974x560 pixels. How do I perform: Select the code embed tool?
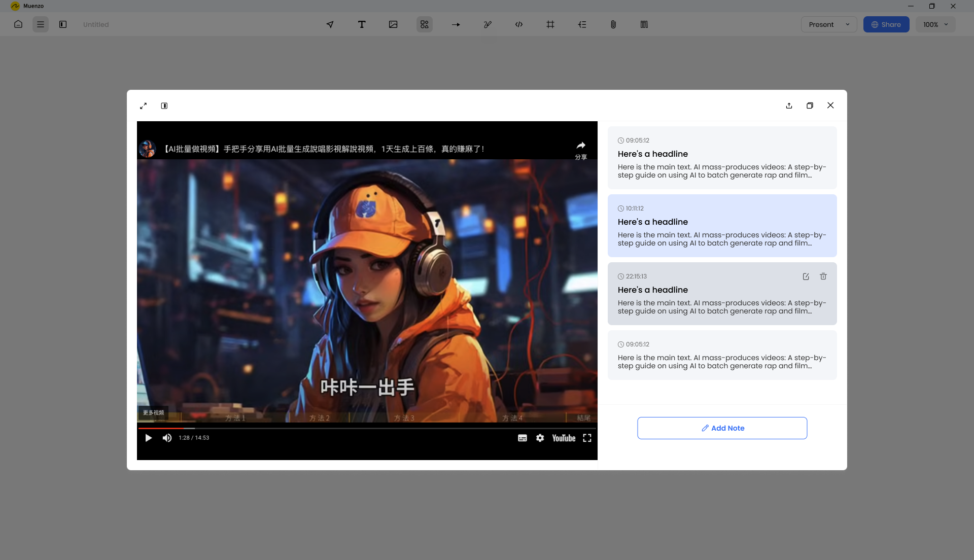coord(519,24)
